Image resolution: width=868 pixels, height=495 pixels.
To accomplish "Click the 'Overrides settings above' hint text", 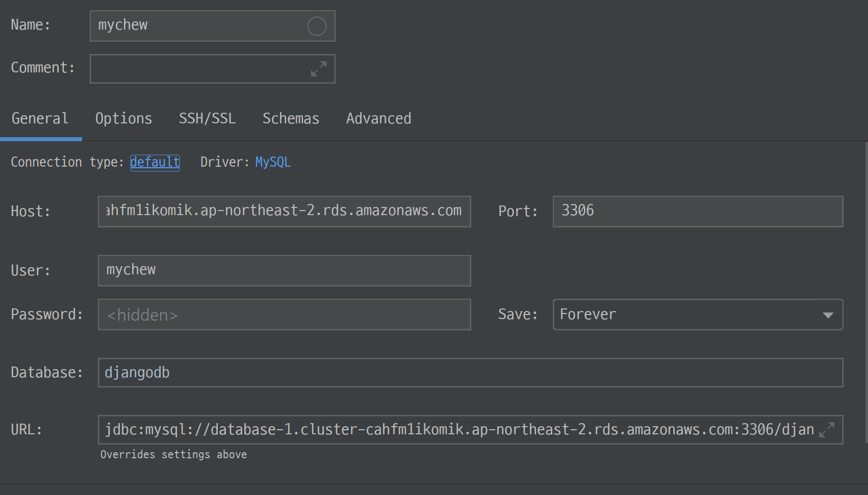I will click(173, 454).
